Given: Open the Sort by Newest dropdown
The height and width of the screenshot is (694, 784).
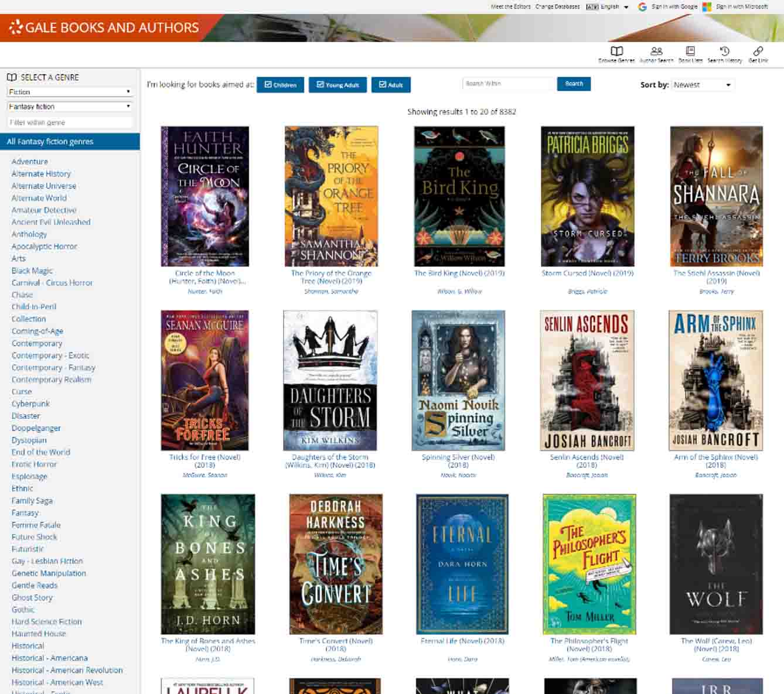Looking at the screenshot, I should [703, 85].
